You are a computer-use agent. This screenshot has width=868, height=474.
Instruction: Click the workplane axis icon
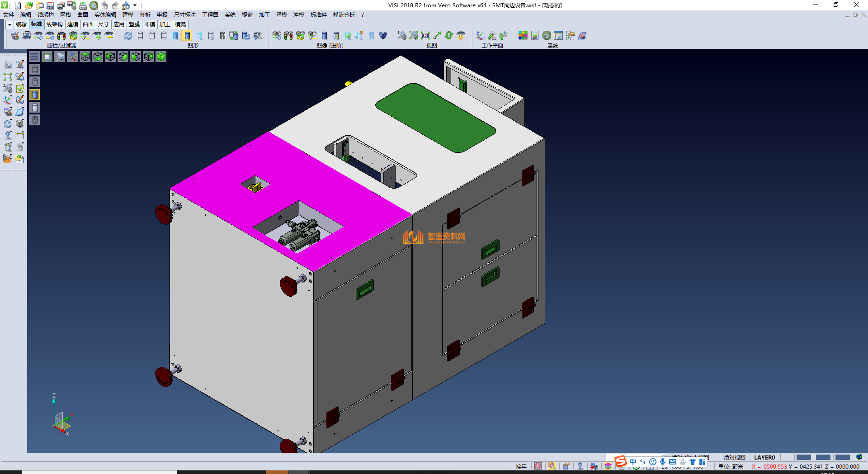tap(480, 36)
